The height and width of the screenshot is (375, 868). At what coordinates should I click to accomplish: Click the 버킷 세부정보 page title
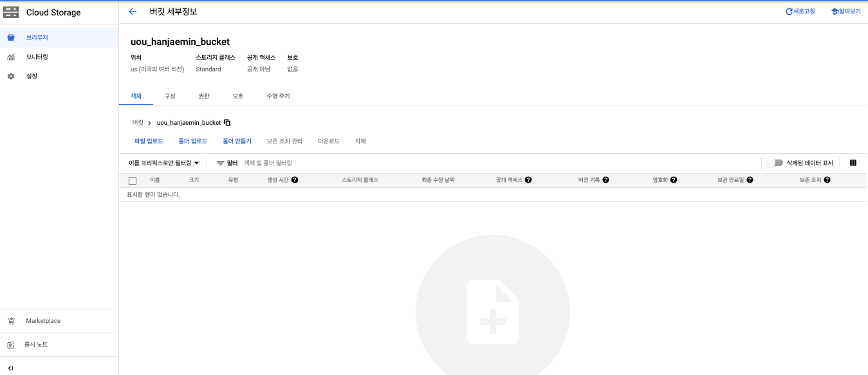(174, 12)
